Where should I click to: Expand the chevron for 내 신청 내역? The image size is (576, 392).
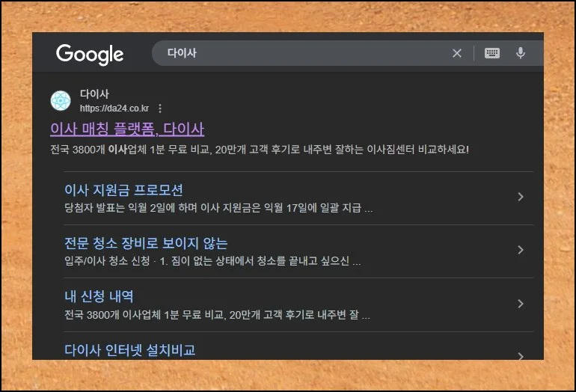521,304
